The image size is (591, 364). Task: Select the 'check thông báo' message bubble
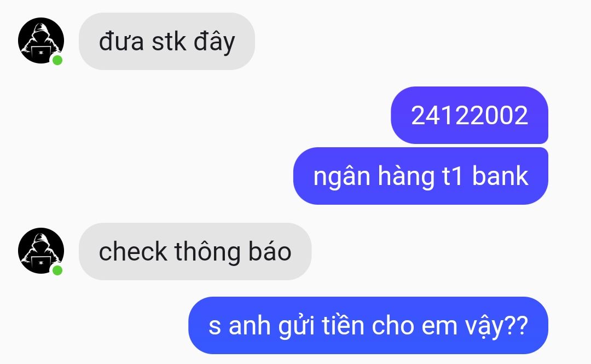(195, 251)
